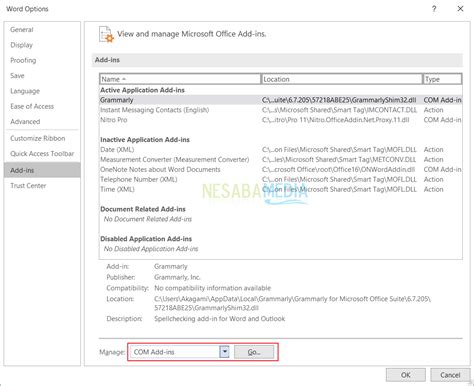
Task: Open the Trust Center category
Action: point(42,186)
